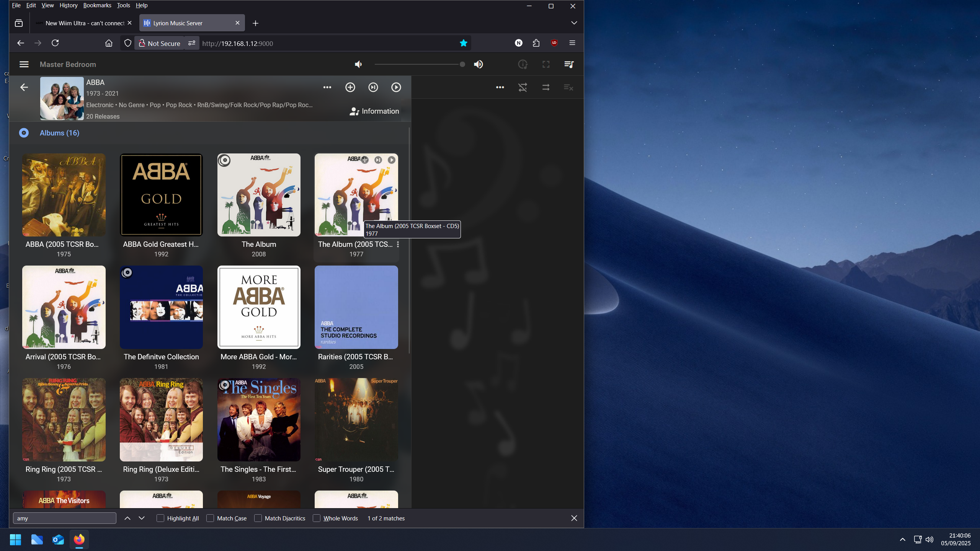Image resolution: width=980 pixels, height=551 pixels.
Task: Enable Whole Words checkbox
Action: 317,518
